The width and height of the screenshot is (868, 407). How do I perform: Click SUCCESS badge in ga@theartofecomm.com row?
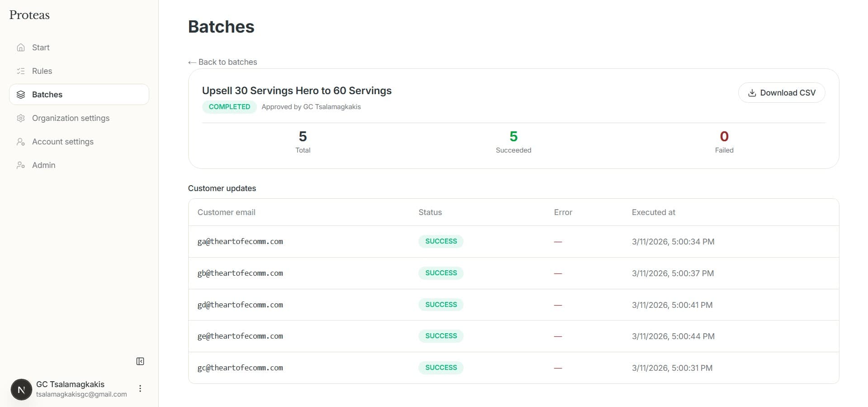click(441, 241)
